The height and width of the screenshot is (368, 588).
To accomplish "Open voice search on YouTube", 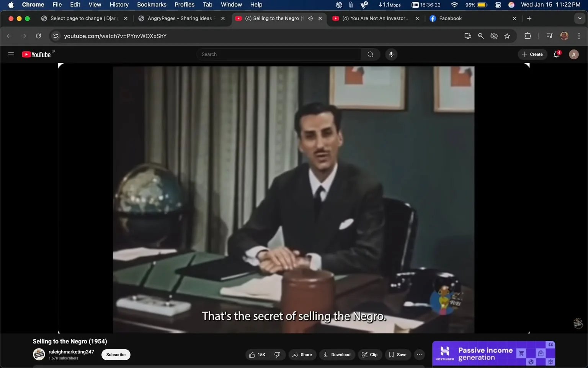I will coord(391,54).
